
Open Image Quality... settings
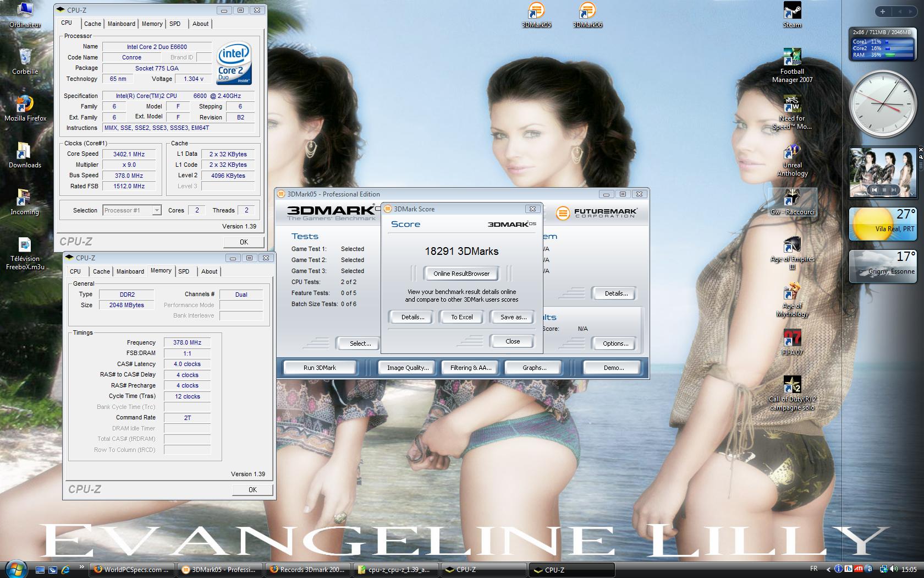(x=408, y=368)
